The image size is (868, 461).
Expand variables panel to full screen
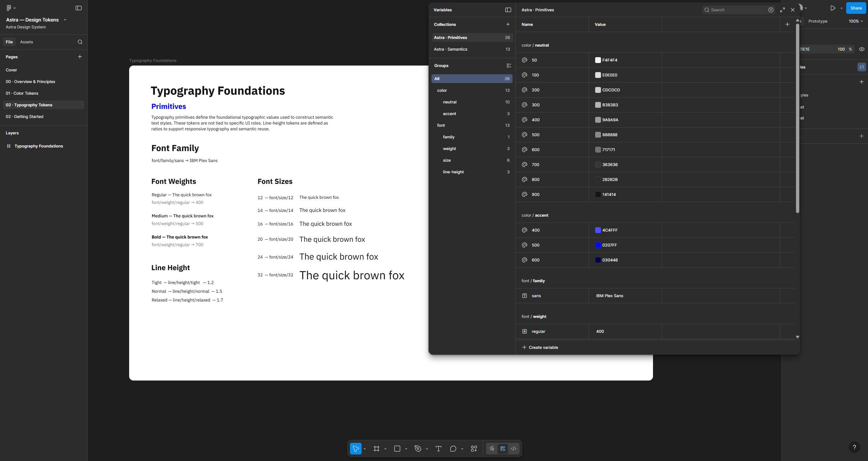pyautogui.click(x=783, y=10)
